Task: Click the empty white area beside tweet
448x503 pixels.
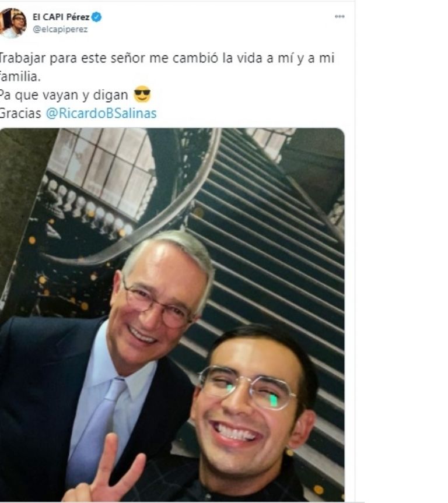Action: [x=401, y=250]
